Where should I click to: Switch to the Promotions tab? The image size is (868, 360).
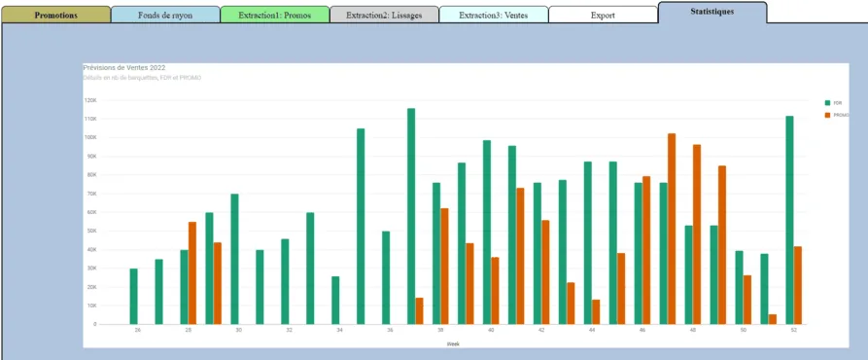56,15
